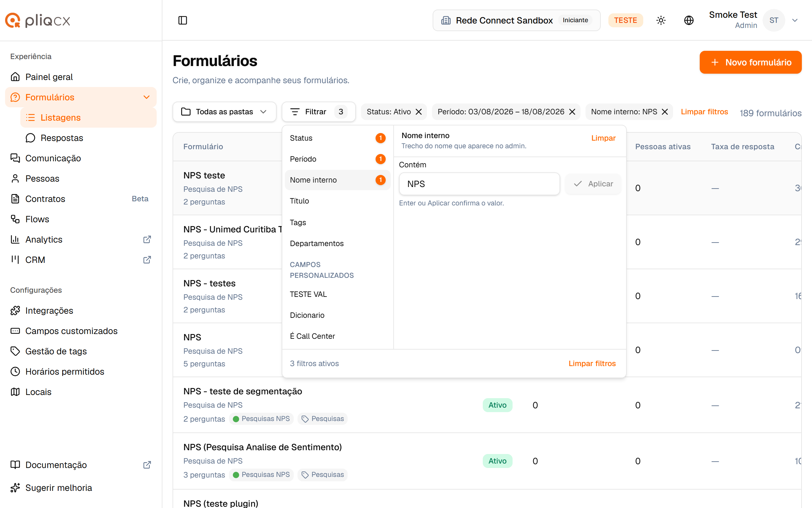Select the Título filter category
Image resolution: width=812 pixels, height=508 pixels.
(x=337, y=201)
